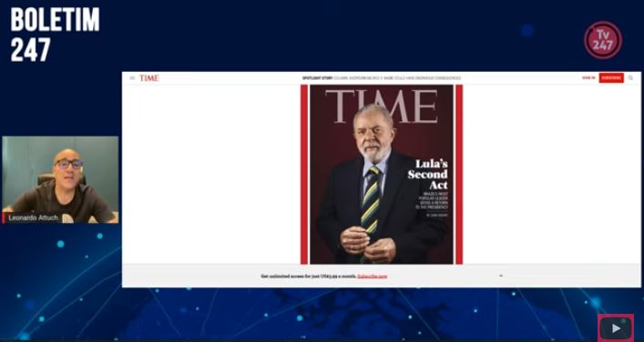Click the TIME logo in header

[x=148, y=78]
